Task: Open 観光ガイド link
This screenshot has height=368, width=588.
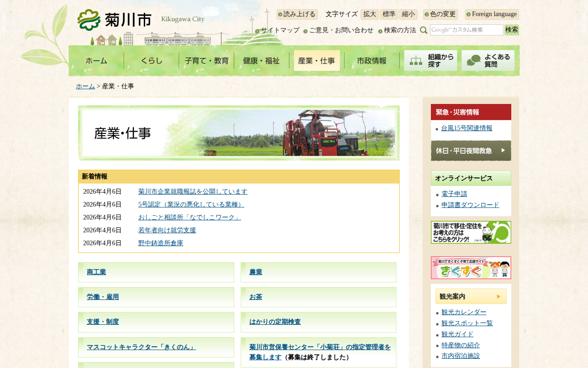Action: tap(458, 334)
